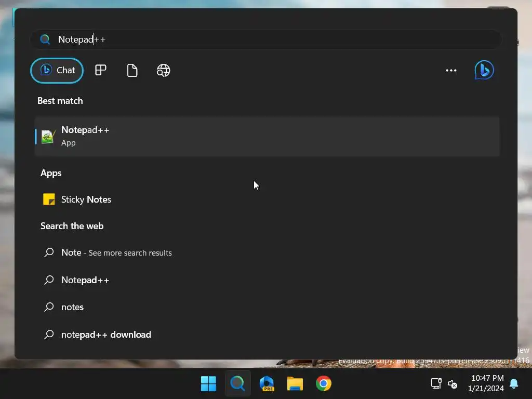
Task: Click the 'Apps' section heading
Action: 51,174
